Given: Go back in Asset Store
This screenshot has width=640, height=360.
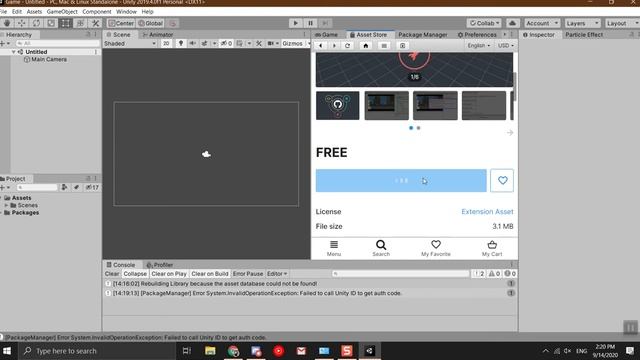Looking at the screenshot, I should [x=320, y=46].
